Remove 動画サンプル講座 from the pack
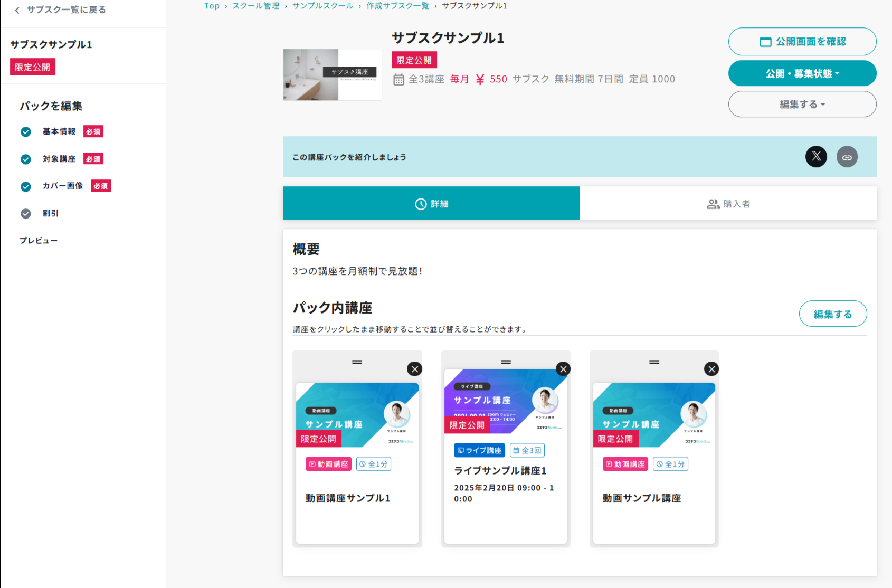 pyautogui.click(x=711, y=369)
